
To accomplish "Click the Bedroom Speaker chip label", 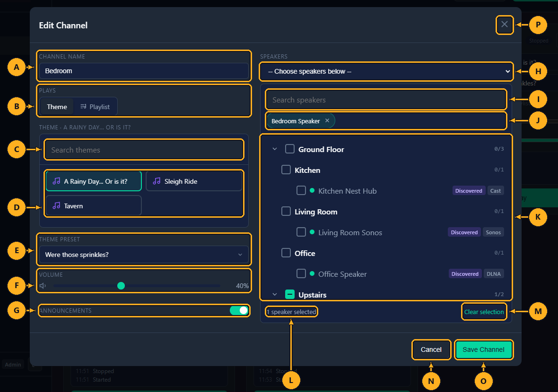I will 296,121.
